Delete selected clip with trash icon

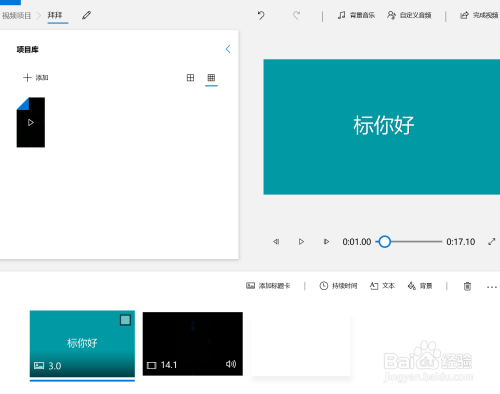tap(467, 286)
